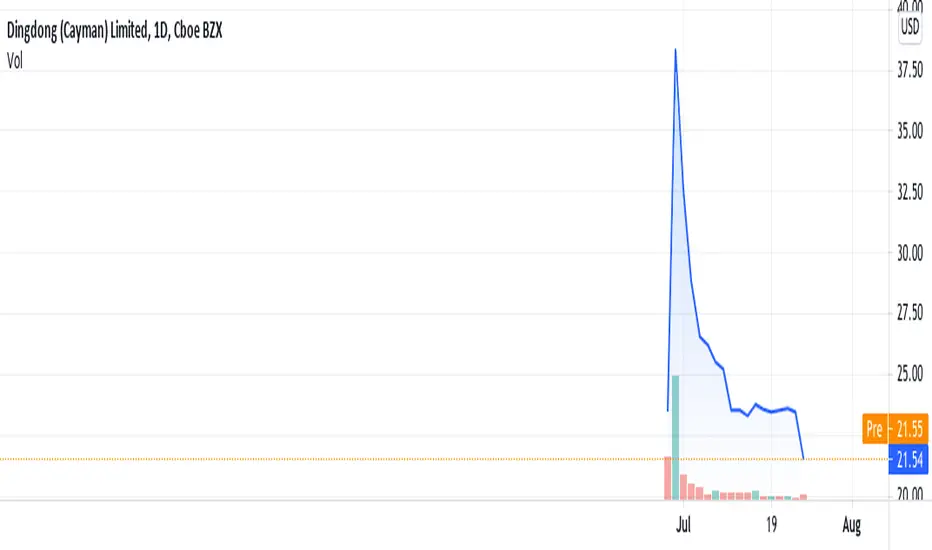Click the tallest green volume bar
This screenshot has width=932, height=550.
tap(675, 437)
